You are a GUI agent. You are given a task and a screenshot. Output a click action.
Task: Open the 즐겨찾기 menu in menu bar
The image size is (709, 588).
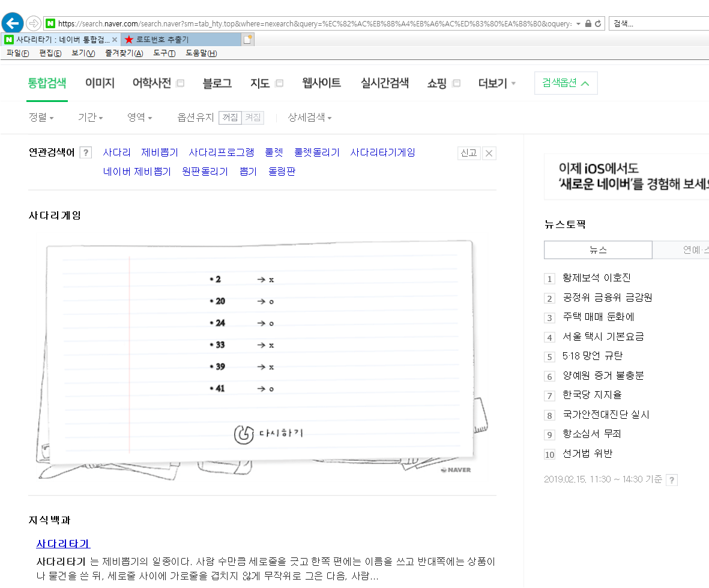(x=124, y=53)
